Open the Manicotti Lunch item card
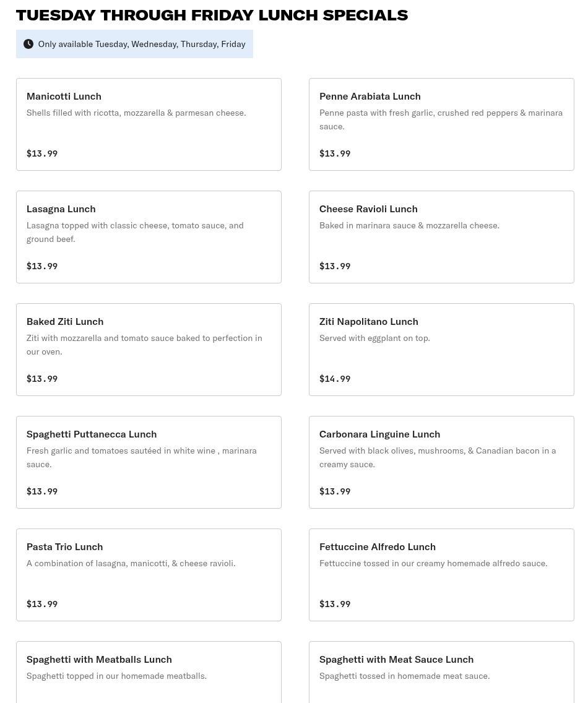588x703 pixels. point(149,124)
